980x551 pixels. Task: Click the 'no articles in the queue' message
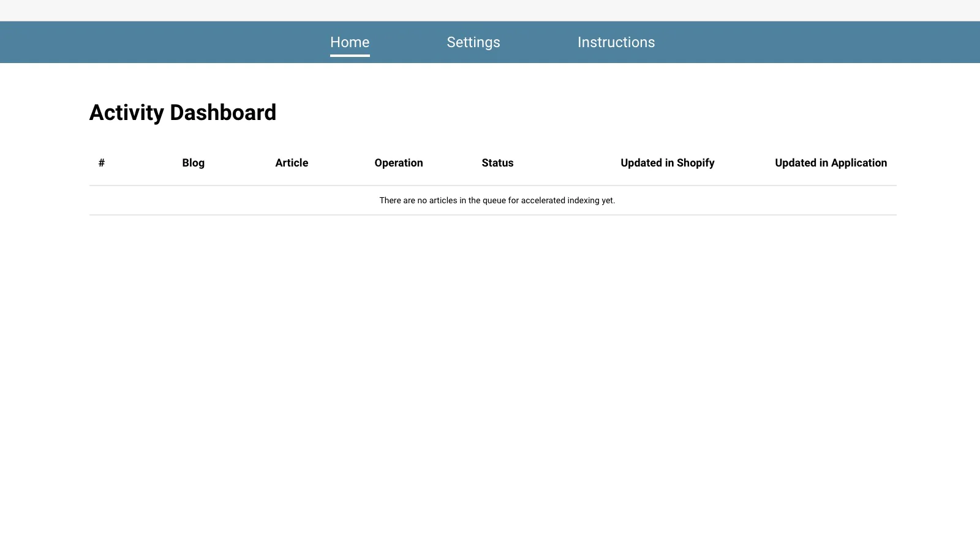point(497,200)
